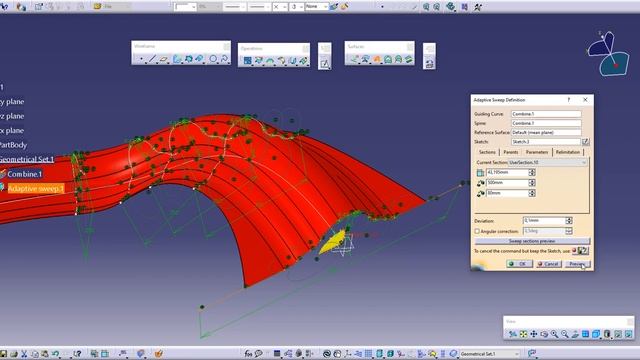Screen dimensions: 640x360
Task: Click the Cancel button in dialog
Action: (548, 264)
